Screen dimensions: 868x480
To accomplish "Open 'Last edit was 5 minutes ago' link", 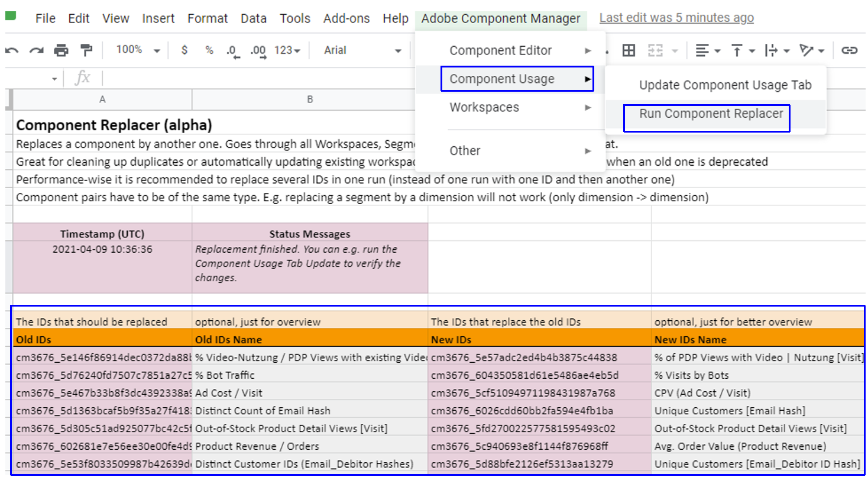I will 676,18.
